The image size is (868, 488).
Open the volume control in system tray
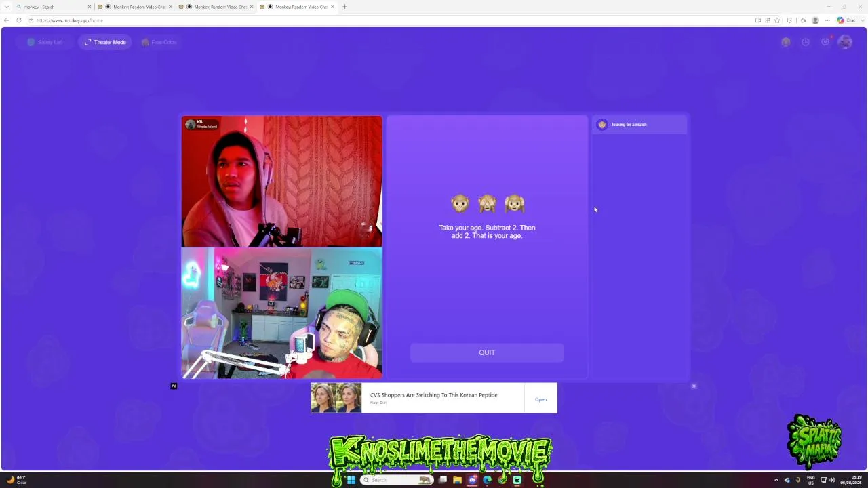832,480
